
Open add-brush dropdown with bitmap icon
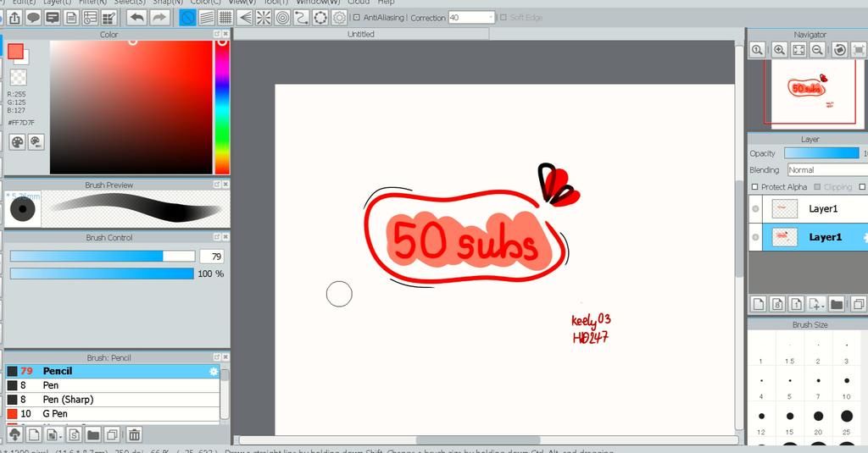pos(54,434)
